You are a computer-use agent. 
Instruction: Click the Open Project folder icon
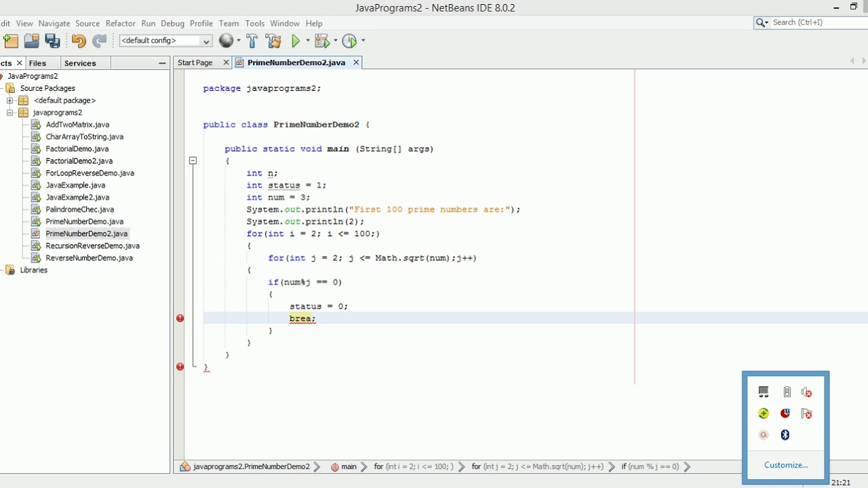(x=32, y=41)
